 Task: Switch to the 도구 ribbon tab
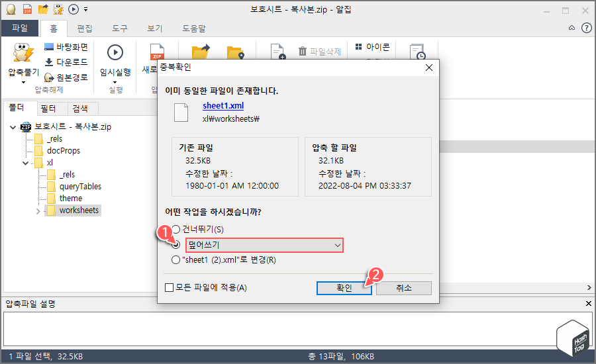[120, 28]
